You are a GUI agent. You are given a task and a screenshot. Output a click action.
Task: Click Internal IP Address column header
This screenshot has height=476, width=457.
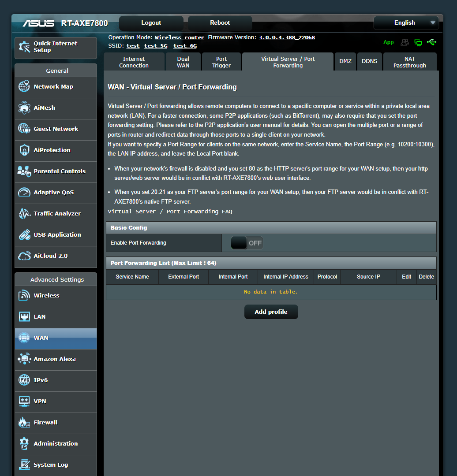(x=286, y=277)
